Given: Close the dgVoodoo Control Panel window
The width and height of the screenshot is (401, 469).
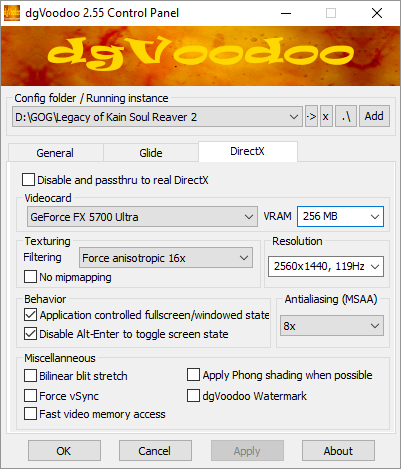Looking at the screenshot, I should pyautogui.click(x=377, y=13).
